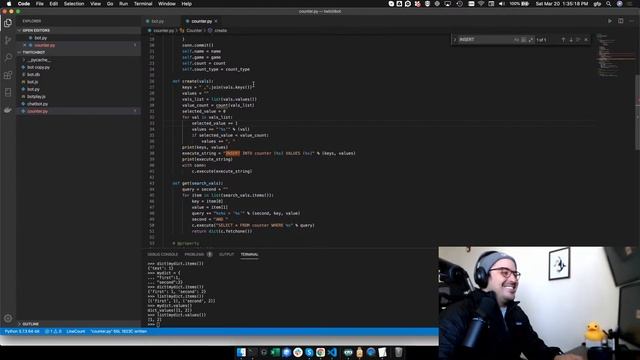Image resolution: width=640 pixels, height=360 pixels.
Task: Open Finder from the Dock
Action: [x=241, y=352]
